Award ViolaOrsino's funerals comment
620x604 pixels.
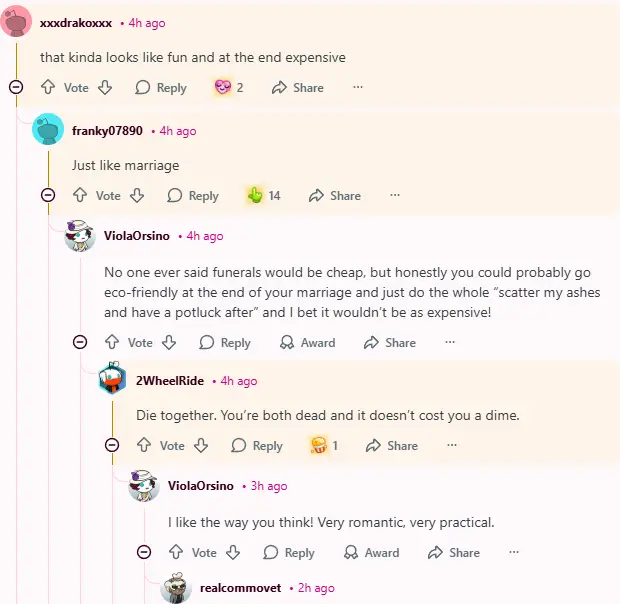pyautogui.click(x=308, y=343)
